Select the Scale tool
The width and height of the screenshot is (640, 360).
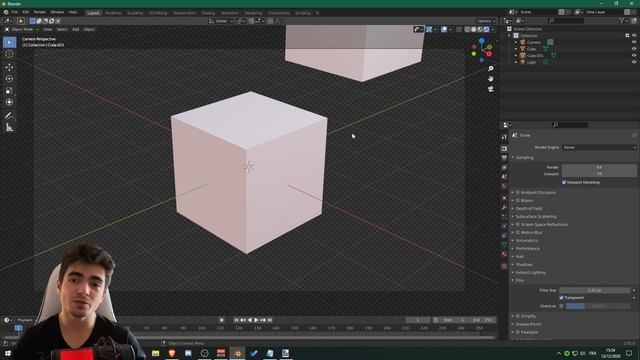[9, 91]
